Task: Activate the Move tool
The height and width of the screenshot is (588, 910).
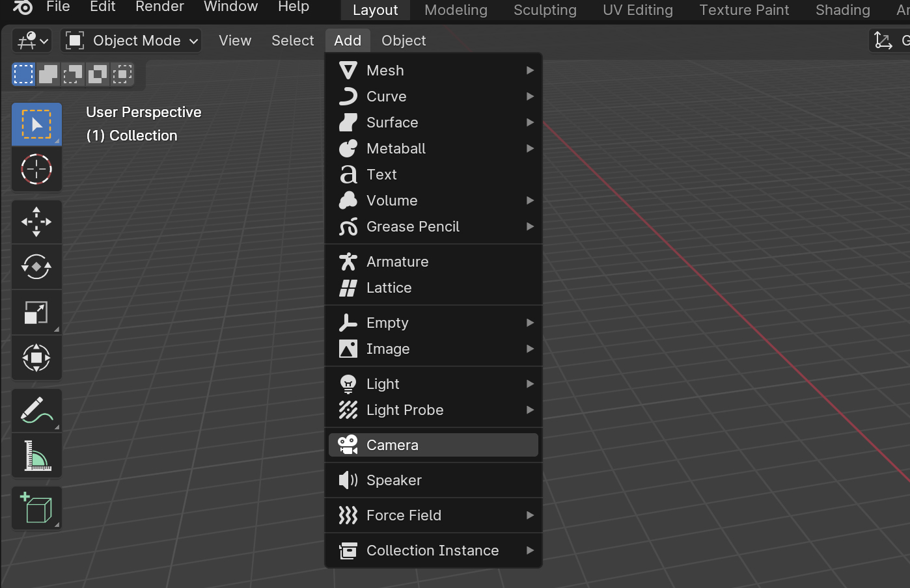Action: click(36, 222)
